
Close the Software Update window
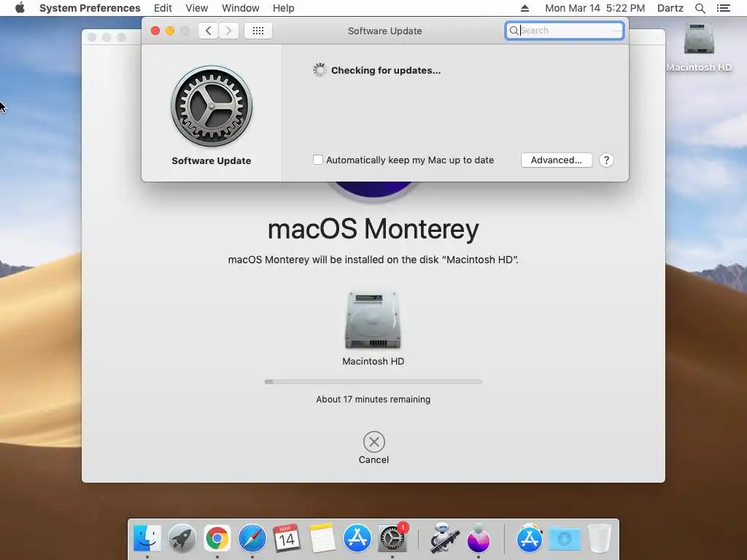point(155,31)
